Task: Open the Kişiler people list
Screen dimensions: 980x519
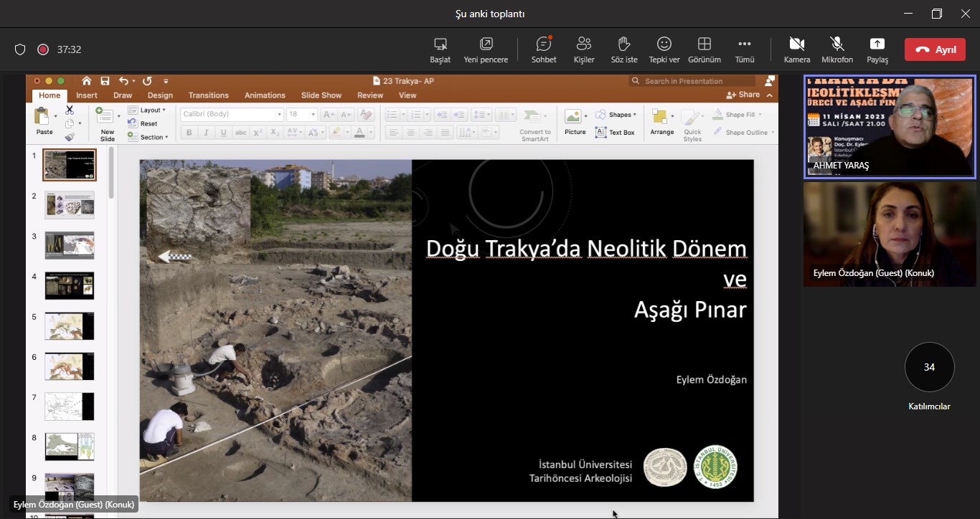Action: (584, 49)
